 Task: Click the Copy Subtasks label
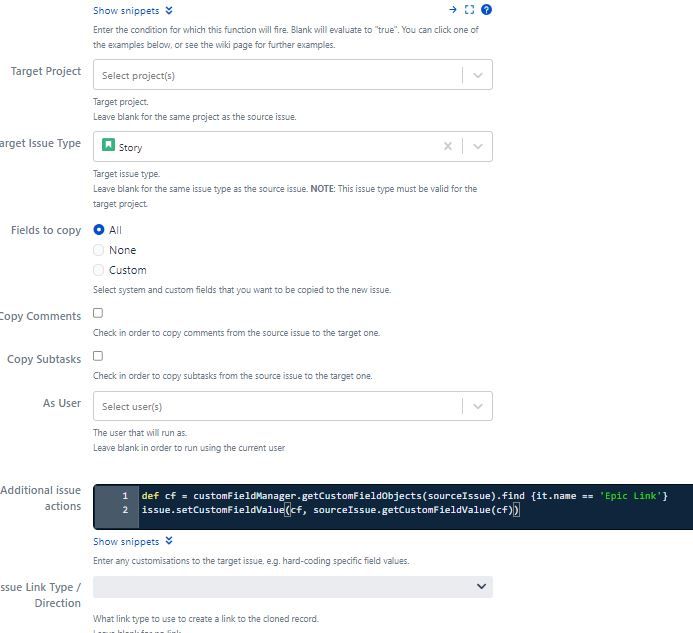click(44, 359)
